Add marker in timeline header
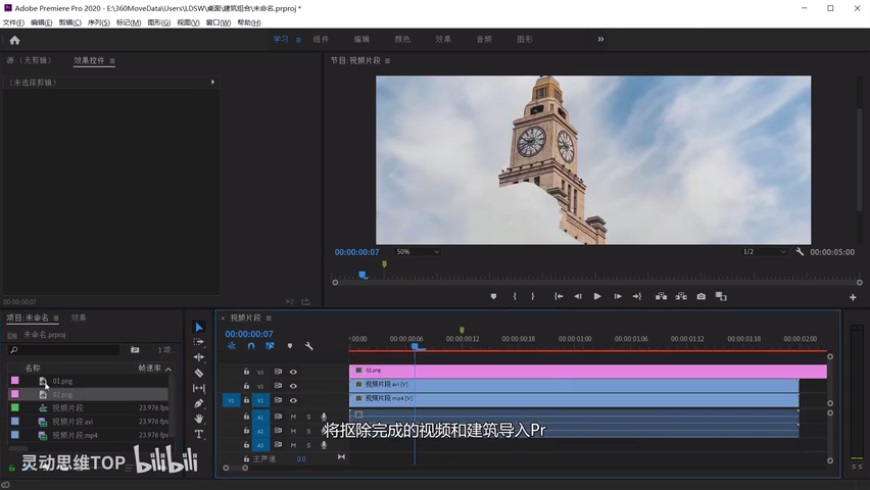Viewport: 870px width, 490px height. 290,346
